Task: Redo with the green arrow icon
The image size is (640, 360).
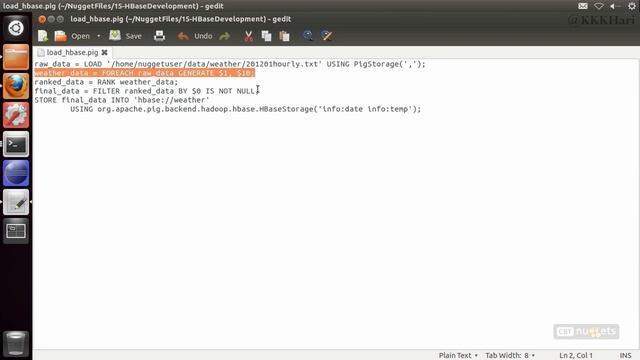Action: pyautogui.click(x=224, y=36)
